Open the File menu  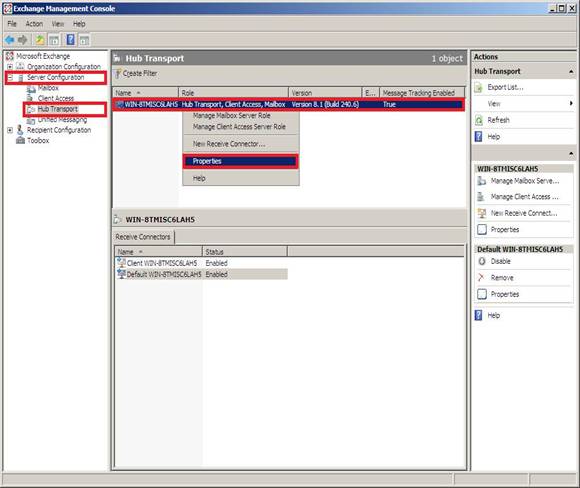pyautogui.click(x=12, y=24)
